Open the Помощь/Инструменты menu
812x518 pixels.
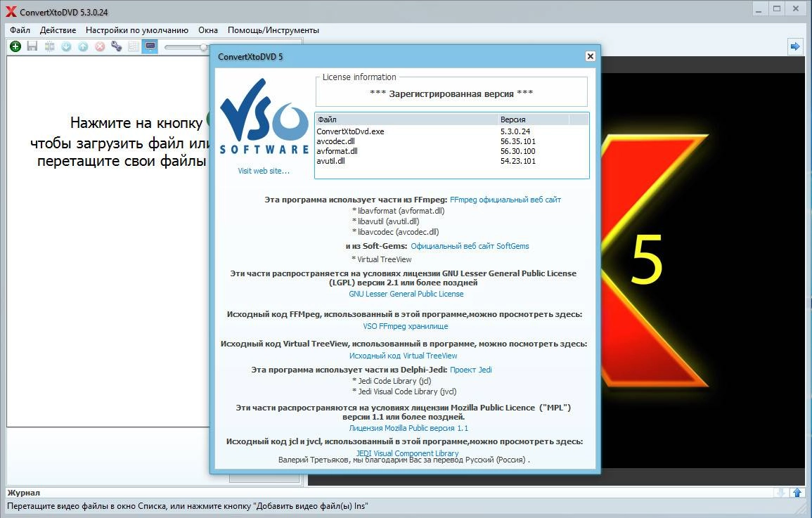[273, 30]
